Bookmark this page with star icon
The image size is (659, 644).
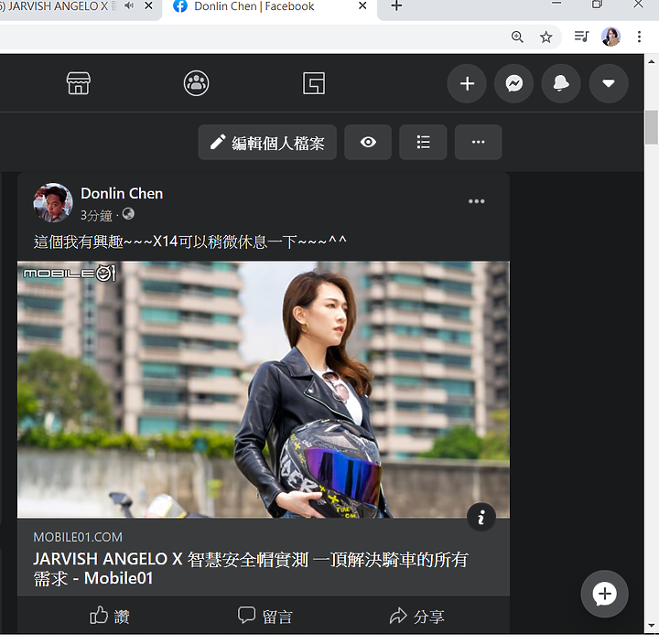[546, 37]
